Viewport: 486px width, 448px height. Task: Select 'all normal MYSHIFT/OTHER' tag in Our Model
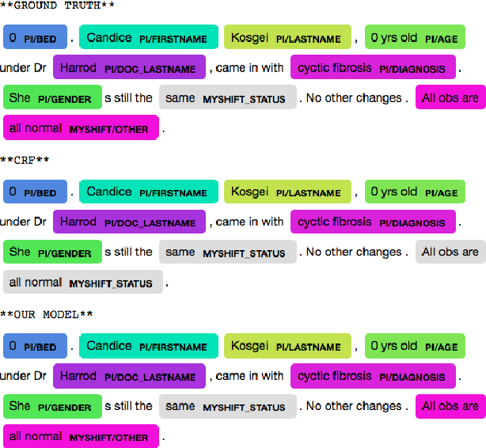pyautogui.click(x=80, y=436)
